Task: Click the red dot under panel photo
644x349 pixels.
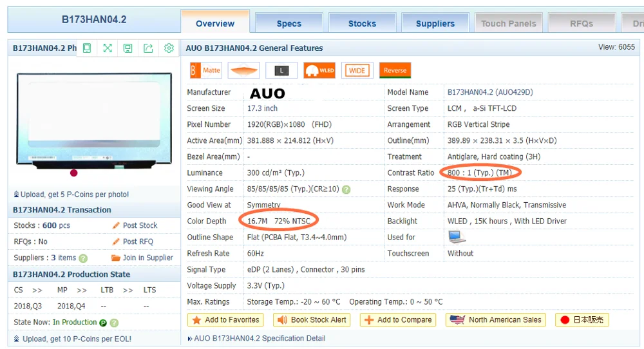Action: (73, 173)
